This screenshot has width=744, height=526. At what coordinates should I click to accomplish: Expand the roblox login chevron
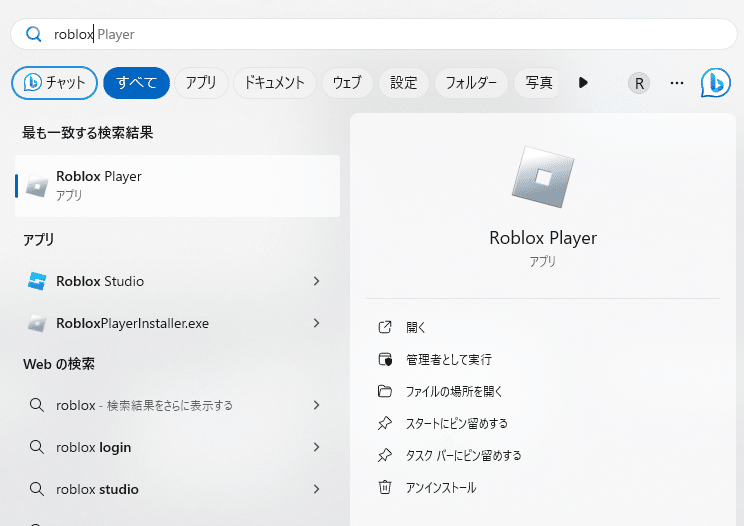(x=316, y=447)
